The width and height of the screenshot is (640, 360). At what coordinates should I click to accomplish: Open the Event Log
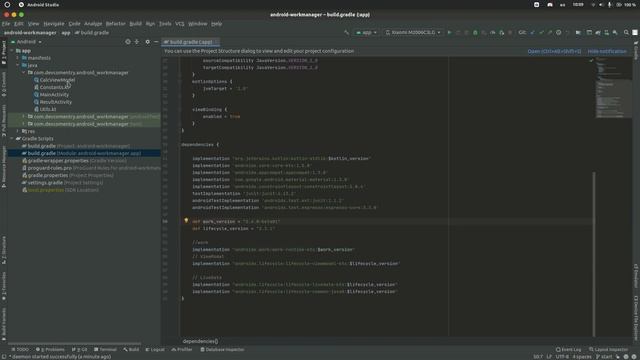[x=568, y=349]
